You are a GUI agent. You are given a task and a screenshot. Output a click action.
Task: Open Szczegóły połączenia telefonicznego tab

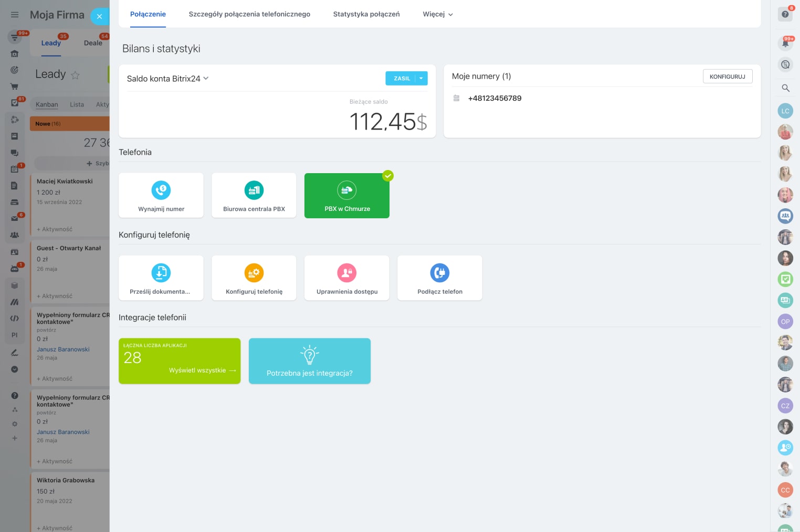click(x=249, y=14)
